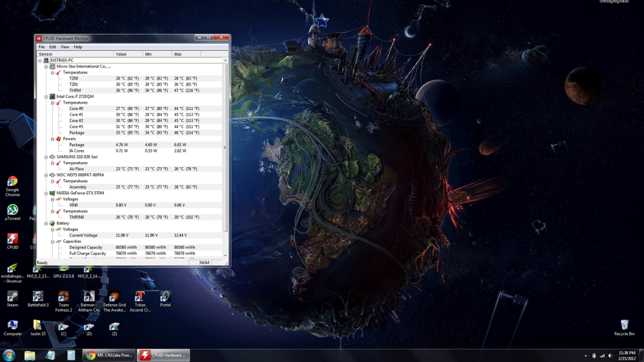Image resolution: width=644 pixels, height=362 pixels.
Task: Select the Recycle Bin icon
Action: coord(625,328)
